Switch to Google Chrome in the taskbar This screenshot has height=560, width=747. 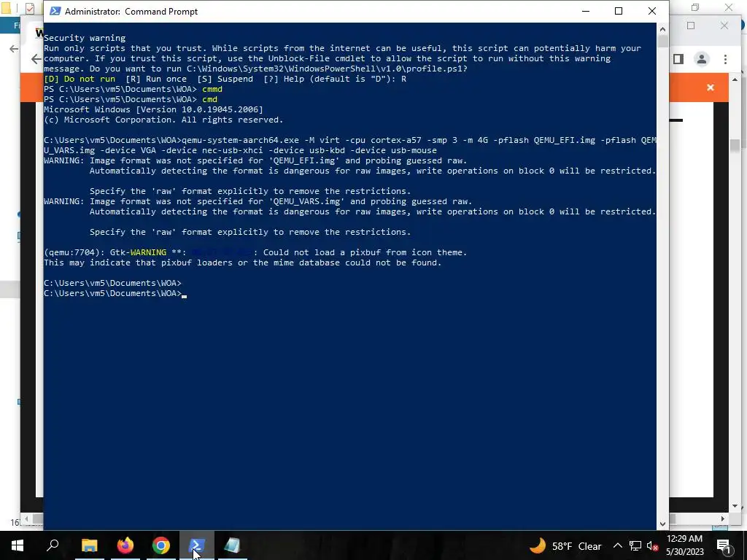[161, 545]
